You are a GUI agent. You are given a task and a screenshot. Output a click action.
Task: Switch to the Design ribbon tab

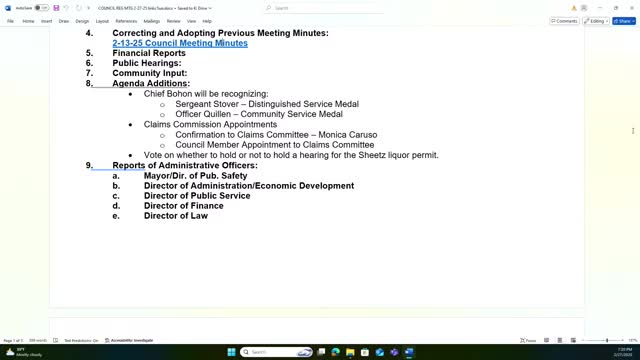pos(82,21)
